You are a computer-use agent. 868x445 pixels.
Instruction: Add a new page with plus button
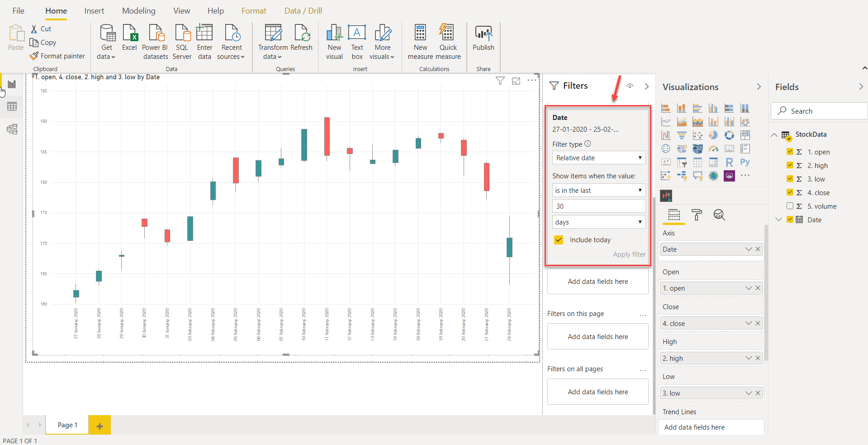click(100, 426)
